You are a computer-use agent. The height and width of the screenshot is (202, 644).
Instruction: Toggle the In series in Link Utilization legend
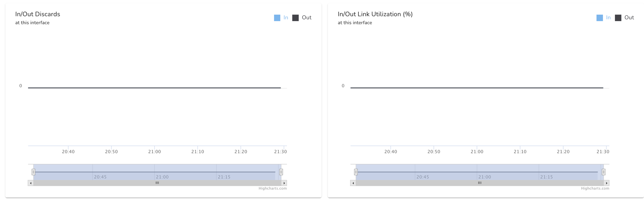608,18
